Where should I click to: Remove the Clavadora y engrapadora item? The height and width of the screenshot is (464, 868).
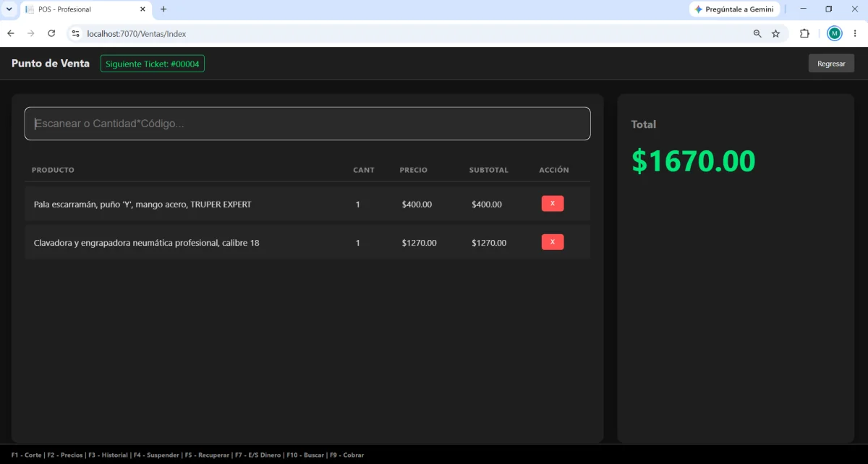(553, 242)
